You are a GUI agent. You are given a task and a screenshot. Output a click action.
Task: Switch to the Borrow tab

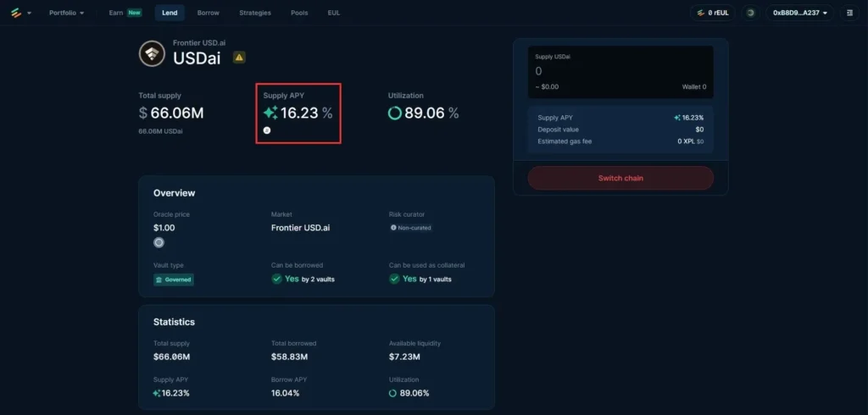(x=208, y=13)
